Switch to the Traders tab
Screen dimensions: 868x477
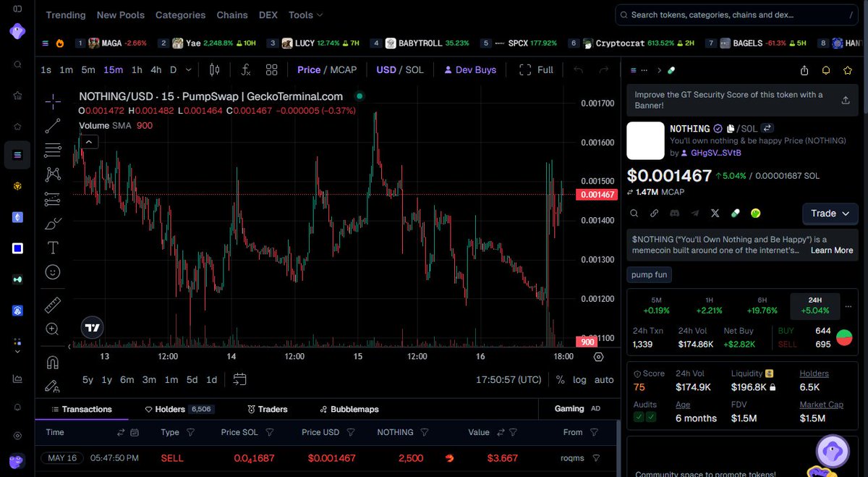pos(268,409)
